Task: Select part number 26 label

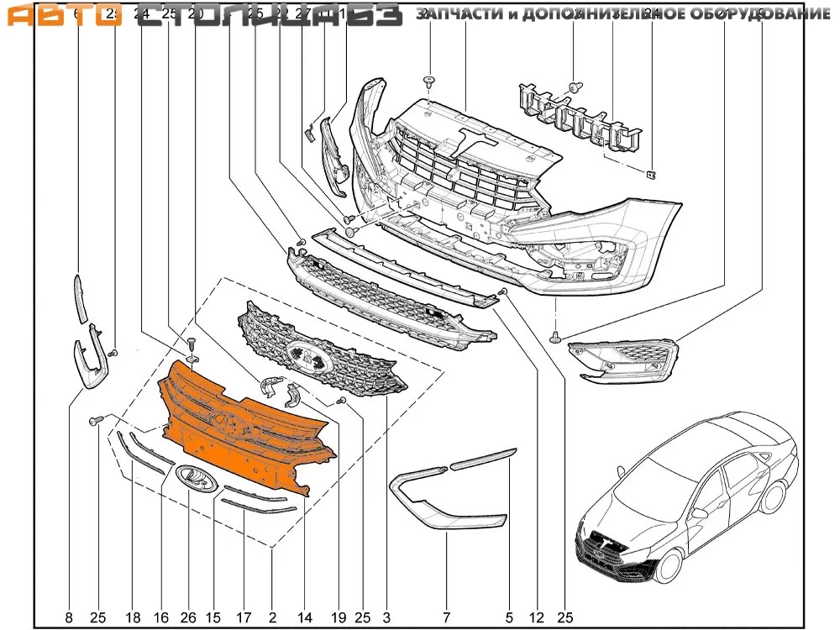Action: (x=188, y=618)
